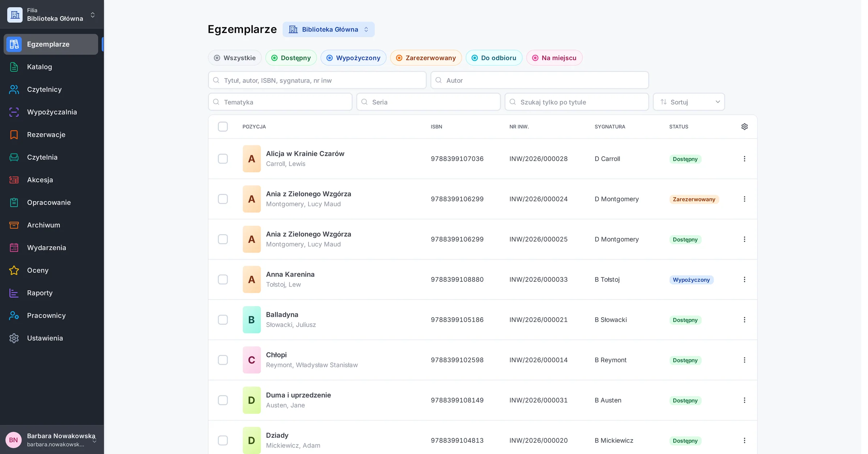Select the Rezerwacje bookmark icon

(14, 135)
